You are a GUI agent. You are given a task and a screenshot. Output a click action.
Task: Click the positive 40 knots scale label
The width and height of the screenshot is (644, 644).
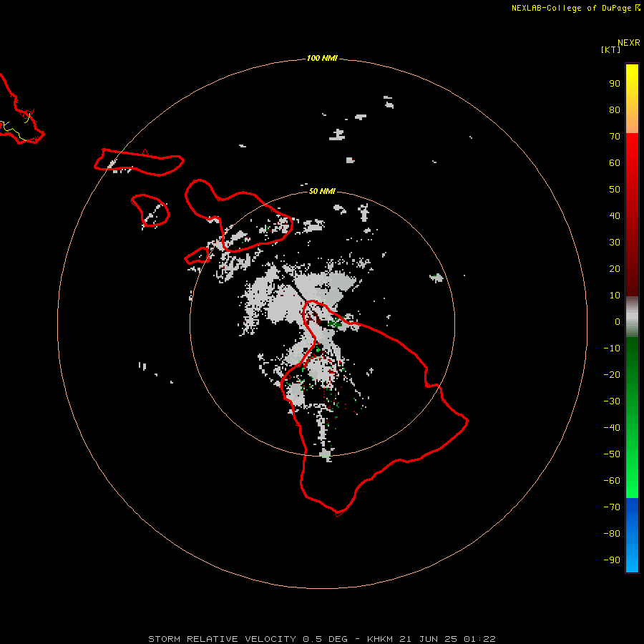(615, 216)
